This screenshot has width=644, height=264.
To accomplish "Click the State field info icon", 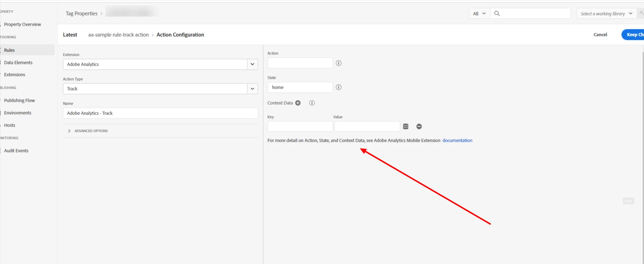I will pos(339,87).
